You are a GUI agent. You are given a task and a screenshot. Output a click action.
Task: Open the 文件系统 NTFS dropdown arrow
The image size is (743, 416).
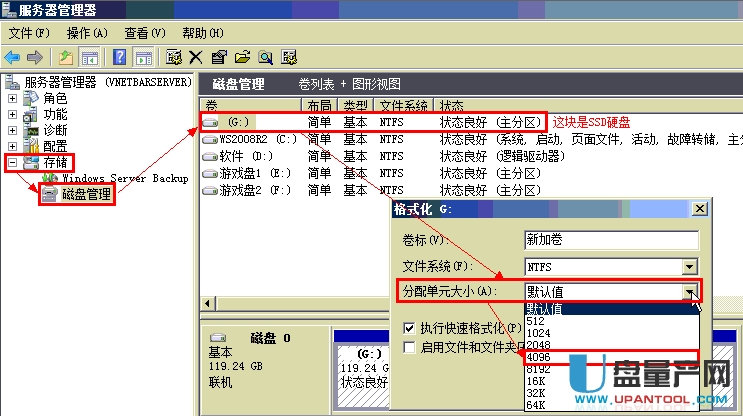click(x=690, y=267)
